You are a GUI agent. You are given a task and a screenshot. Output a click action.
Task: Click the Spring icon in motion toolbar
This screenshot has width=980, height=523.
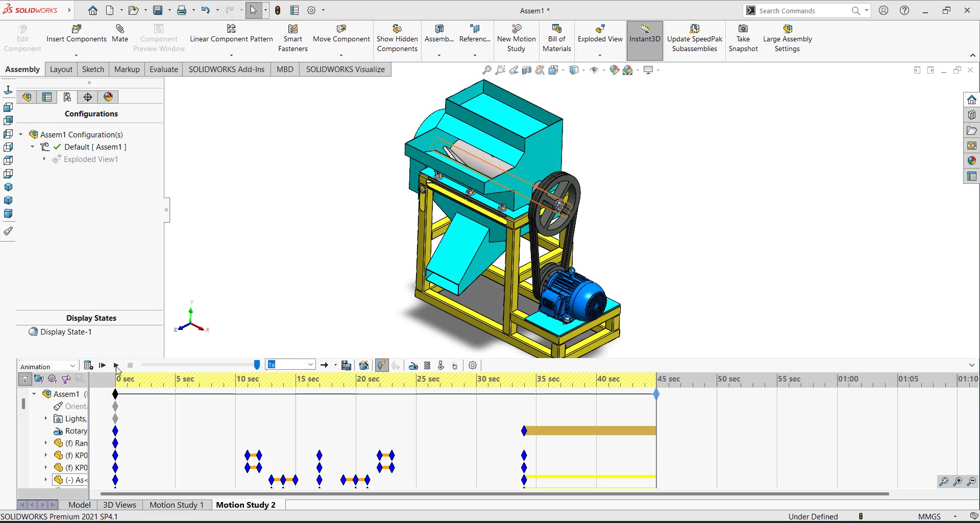click(427, 366)
